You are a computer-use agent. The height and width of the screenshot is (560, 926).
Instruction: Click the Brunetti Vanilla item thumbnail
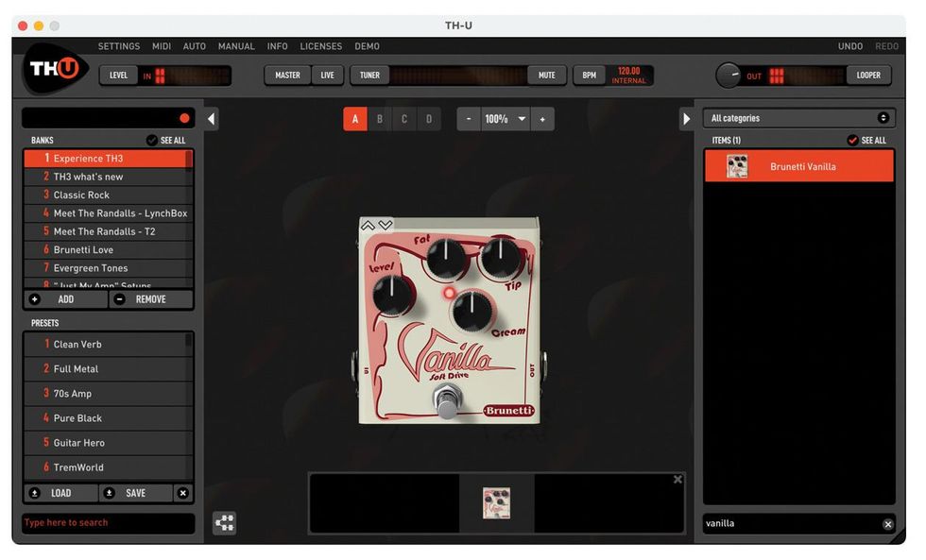[x=737, y=166]
